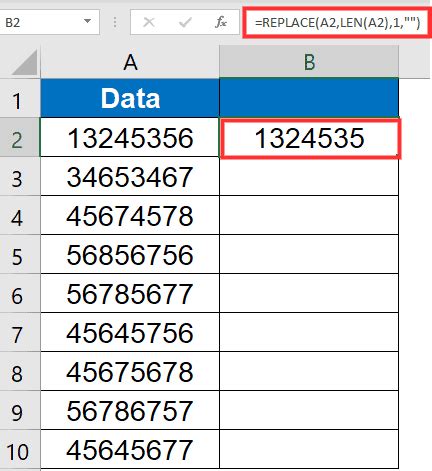The image size is (432, 471).
Task: Click the Select All corner triangle
Action: [25, 62]
